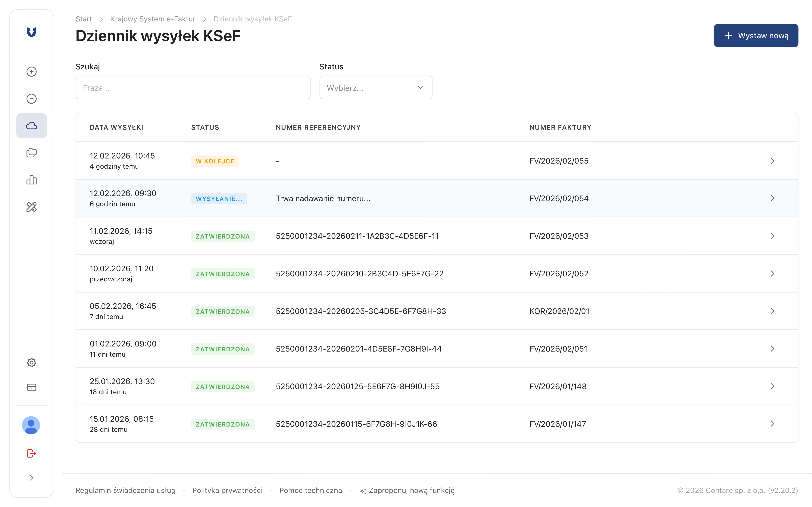This screenshot has width=812, height=507.
Task: Click the Wystaw nową button
Action: (x=756, y=36)
